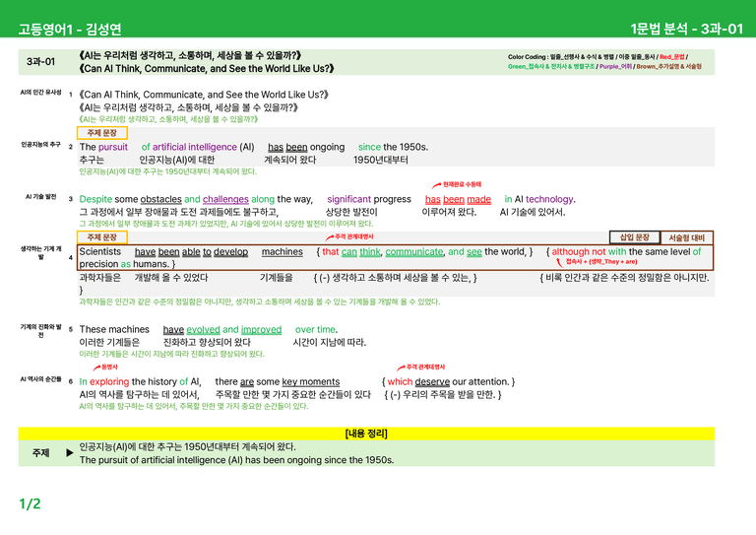Click the 삽입 문장 label box
Viewport: 756px width, 535px height.
pyautogui.click(x=635, y=237)
